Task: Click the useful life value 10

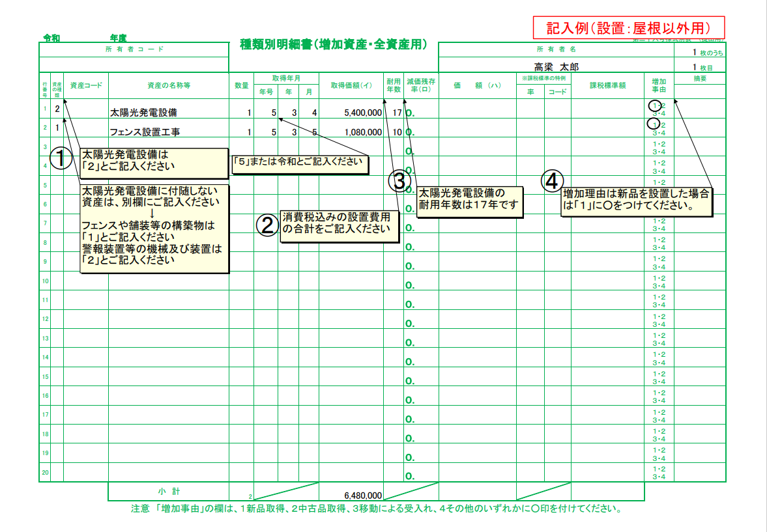Action: click(x=397, y=132)
